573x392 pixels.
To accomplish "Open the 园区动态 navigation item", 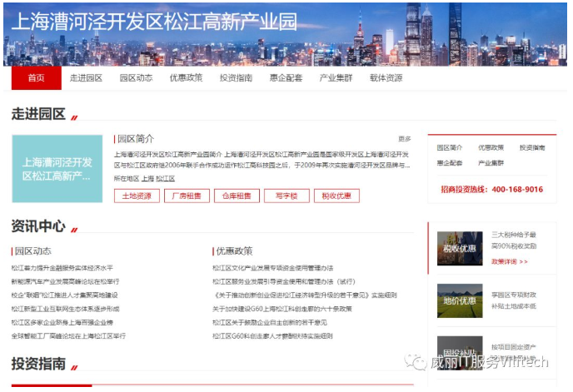I will (136, 77).
